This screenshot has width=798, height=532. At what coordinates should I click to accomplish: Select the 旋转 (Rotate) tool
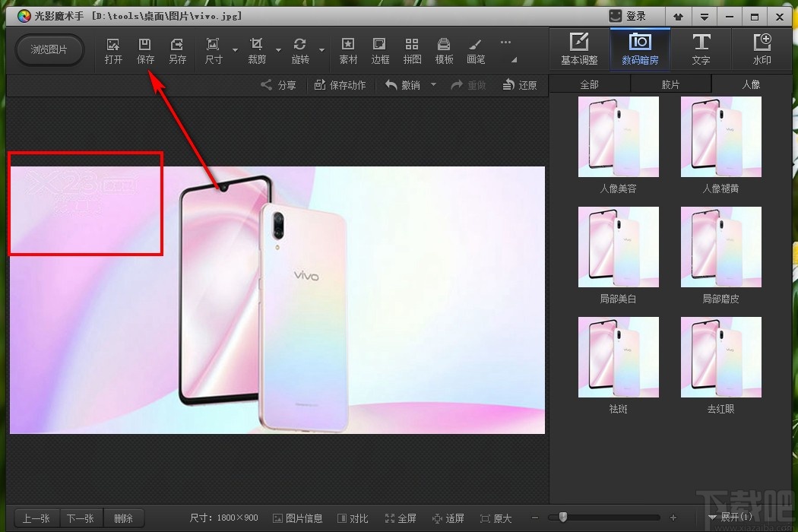point(300,51)
